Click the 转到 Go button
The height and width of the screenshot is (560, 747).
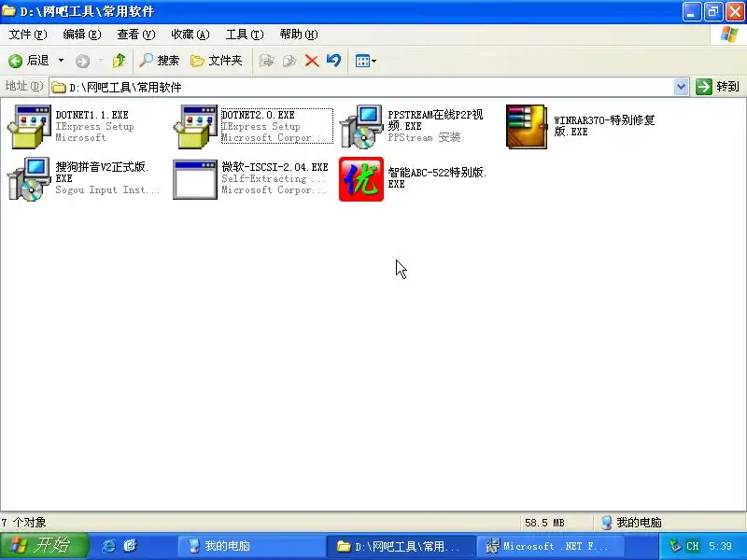717,87
